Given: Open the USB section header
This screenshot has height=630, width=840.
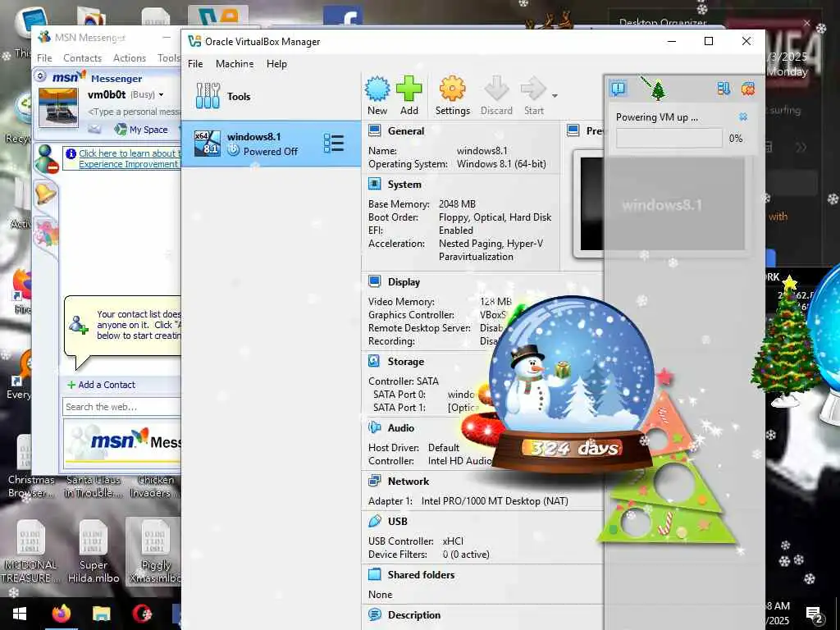Looking at the screenshot, I should coord(398,521).
